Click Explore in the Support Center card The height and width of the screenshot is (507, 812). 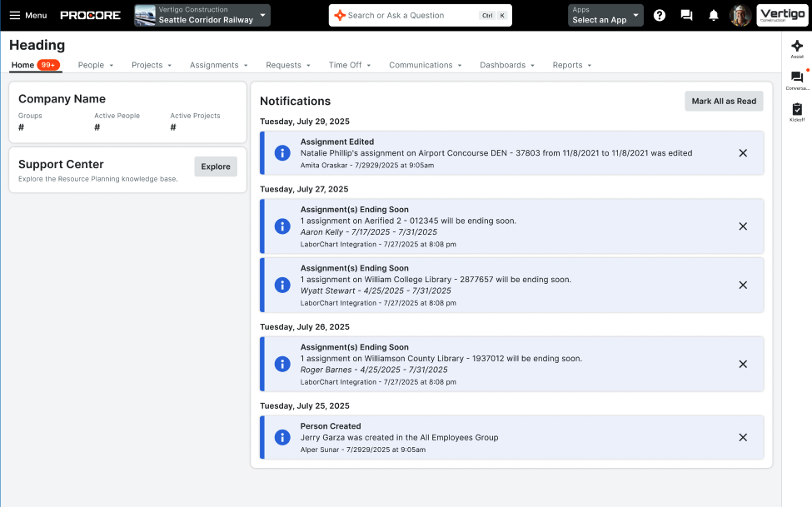tap(216, 167)
